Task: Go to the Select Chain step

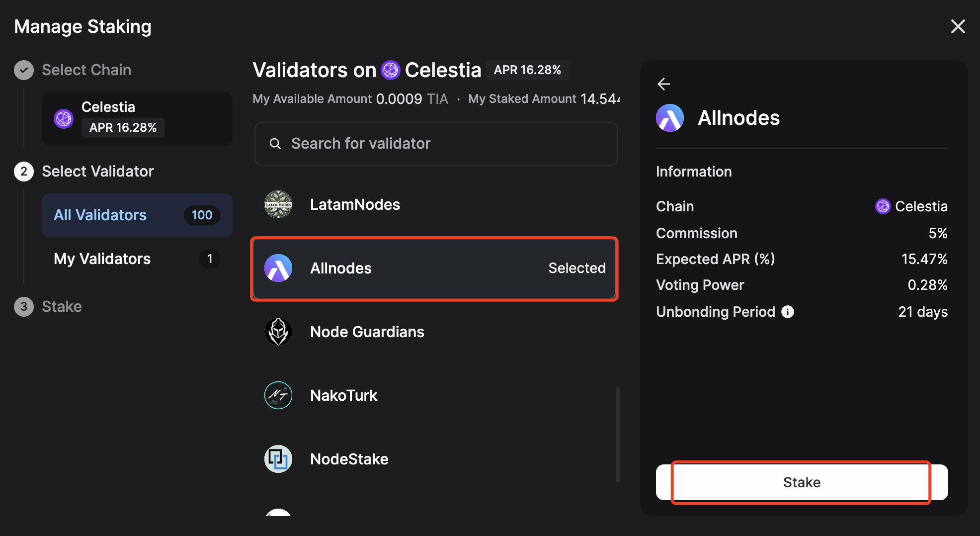Action: coord(86,70)
